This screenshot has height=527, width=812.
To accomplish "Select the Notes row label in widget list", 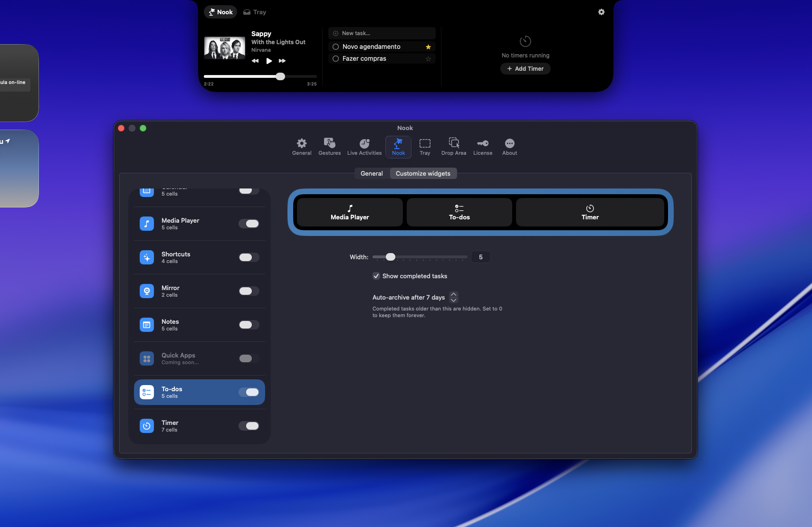I will [x=170, y=321].
